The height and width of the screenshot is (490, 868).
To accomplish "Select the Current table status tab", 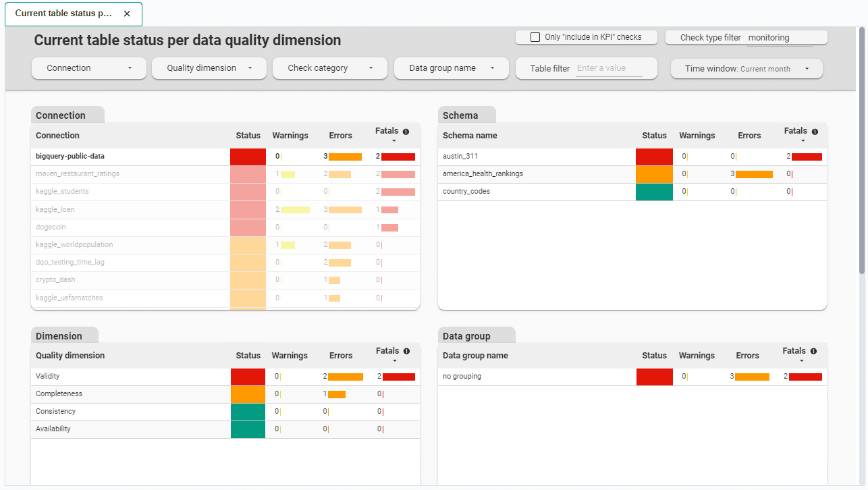I will [x=73, y=13].
